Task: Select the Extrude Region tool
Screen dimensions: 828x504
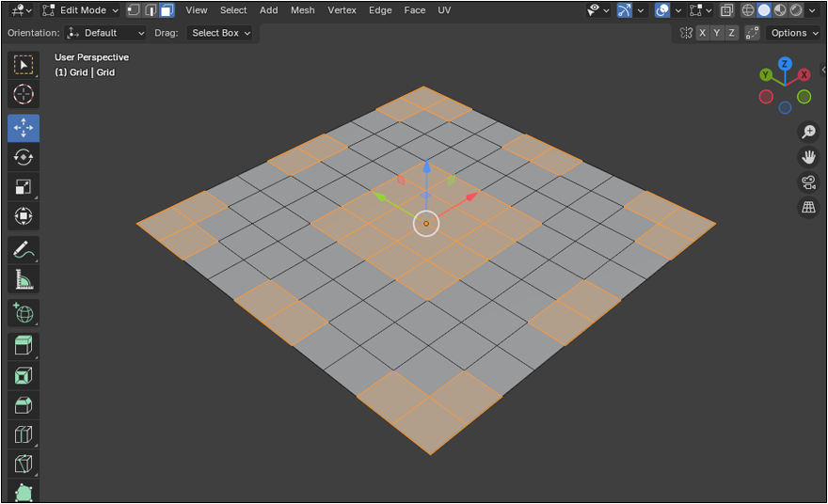Action: click(x=24, y=346)
